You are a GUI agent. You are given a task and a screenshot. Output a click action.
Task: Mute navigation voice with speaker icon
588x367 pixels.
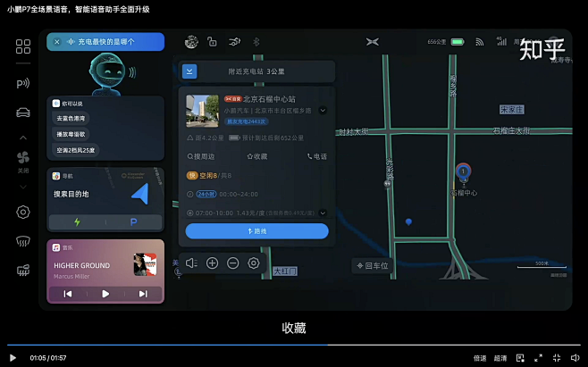pyautogui.click(x=191, y=263)
